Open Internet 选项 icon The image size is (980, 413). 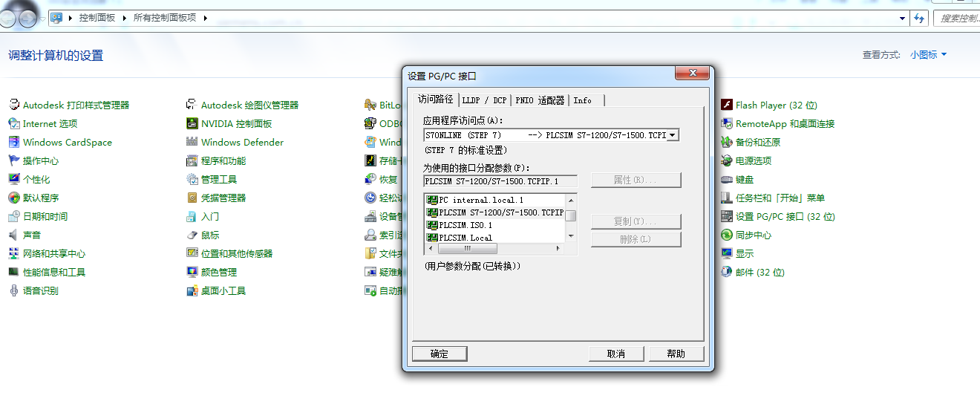13,123
